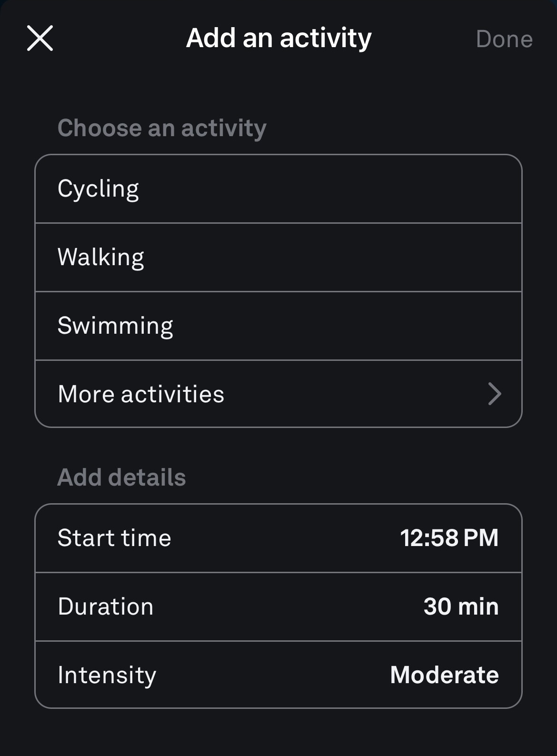557x756 pixels.
Task: Click the chevron arrow beside More activities
Action: [x=495, y=394]
